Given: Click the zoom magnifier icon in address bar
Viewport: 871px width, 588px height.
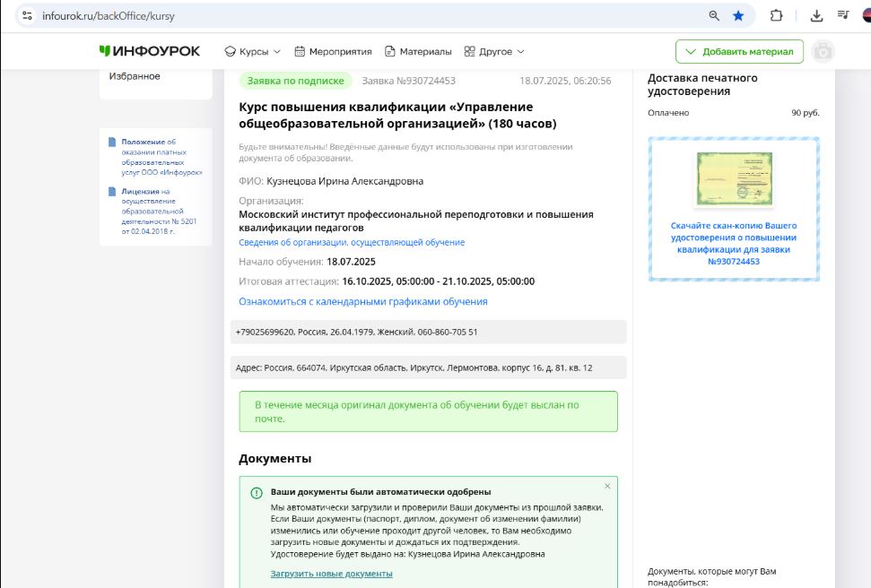Looking at the screenshot, I should point(714,15).
